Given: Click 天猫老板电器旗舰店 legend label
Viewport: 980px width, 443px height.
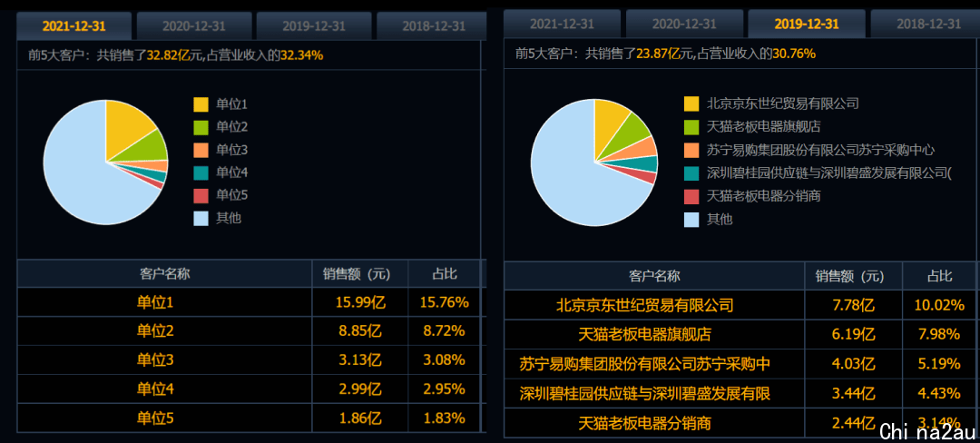Looking at the screenshot, I should [x=763, y=127].
